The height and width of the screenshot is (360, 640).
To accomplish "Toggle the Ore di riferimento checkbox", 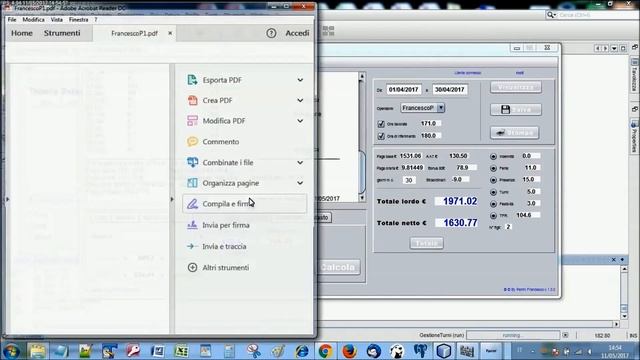I will (381, 136).
